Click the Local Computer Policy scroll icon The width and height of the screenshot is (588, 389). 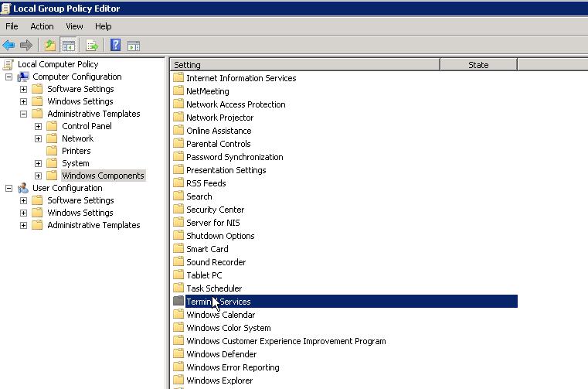pos(8,65)
